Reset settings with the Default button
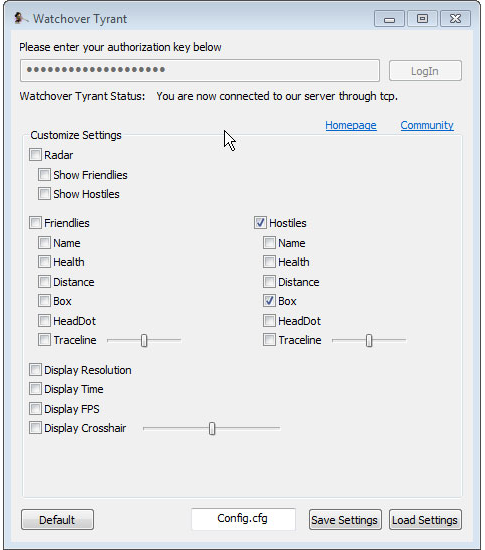 coord(58,519)
